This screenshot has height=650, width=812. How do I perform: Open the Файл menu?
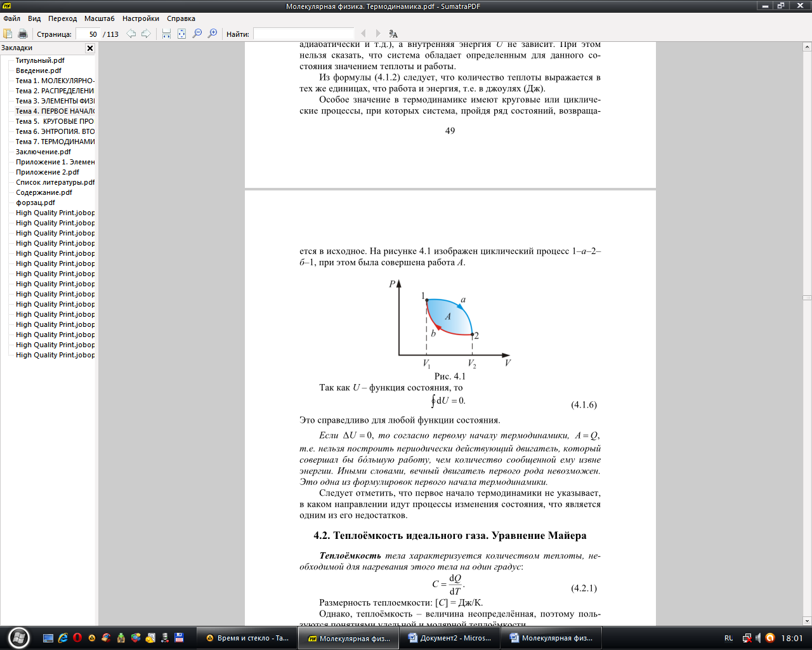click(11, 18)
